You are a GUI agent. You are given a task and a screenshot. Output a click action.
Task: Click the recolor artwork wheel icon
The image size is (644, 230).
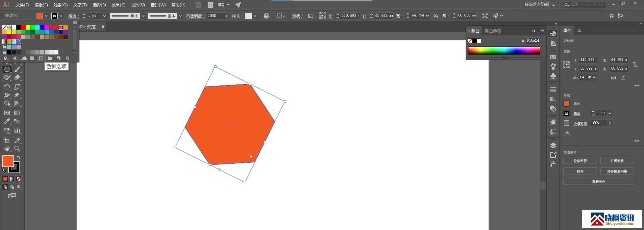pos(266,16)
